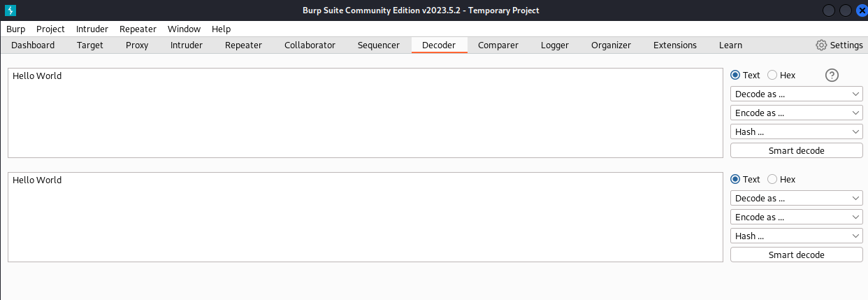Screen dimensions: 868x300
Task: Close the Burp Suite window
Action: [x=862, y=10]
